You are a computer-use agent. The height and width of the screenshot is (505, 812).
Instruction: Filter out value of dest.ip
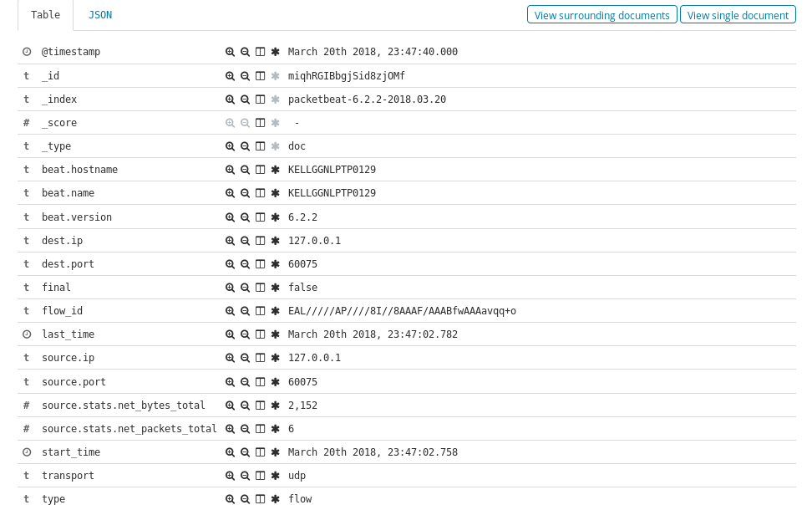245,241
